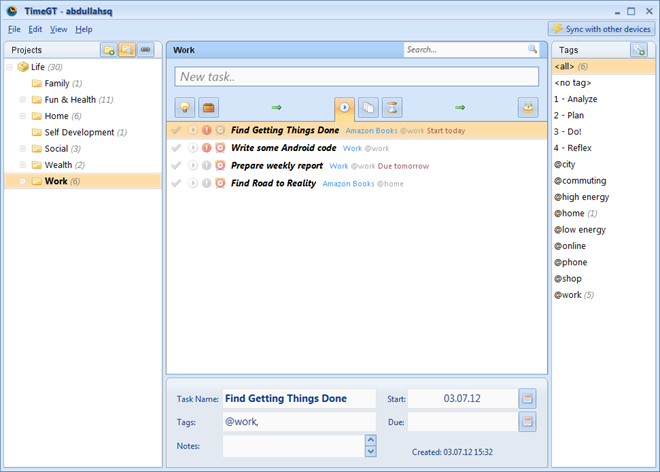Click the Notes scroll up arrow

click(370, 440)
